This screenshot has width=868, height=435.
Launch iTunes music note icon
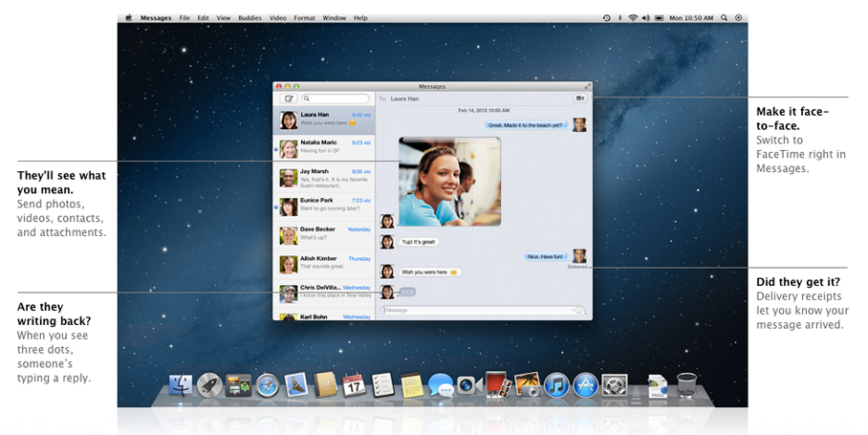click(556, 385)
